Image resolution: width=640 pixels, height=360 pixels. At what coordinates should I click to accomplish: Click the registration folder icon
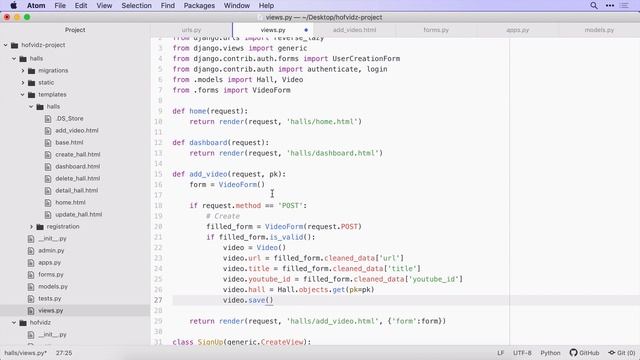pos(40,227)
